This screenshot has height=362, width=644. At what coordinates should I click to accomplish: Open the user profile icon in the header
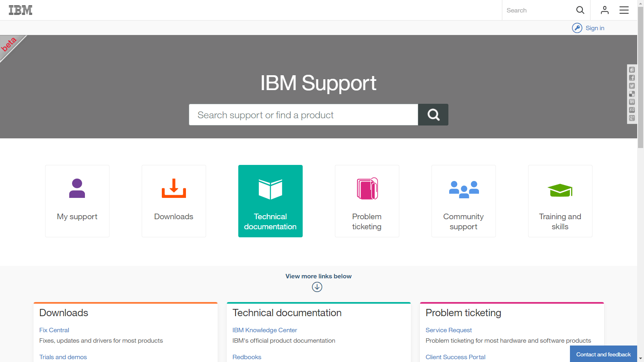click(x=605, y=10)
